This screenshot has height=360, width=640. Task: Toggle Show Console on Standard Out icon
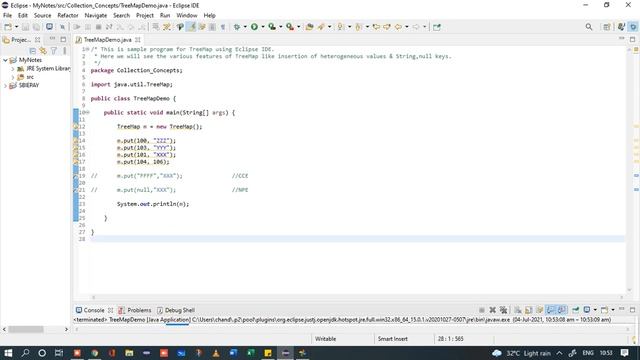(551, 310)
